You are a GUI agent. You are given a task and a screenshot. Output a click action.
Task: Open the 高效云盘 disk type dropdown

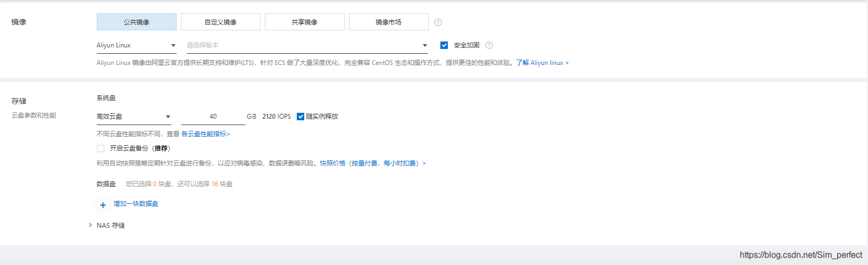[x=134, y=117]
